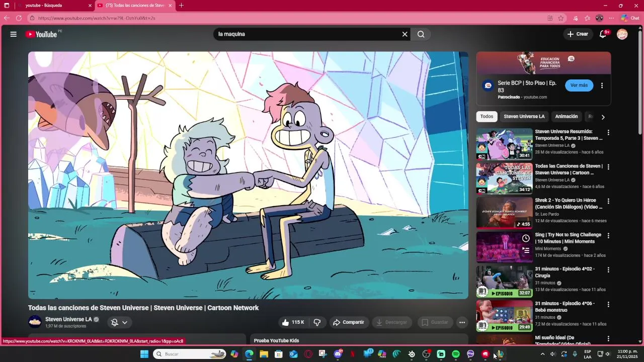Focus the Windows taskbar Buscar box
The height and width of the screenshot is (362, 644).
[189, 354]
